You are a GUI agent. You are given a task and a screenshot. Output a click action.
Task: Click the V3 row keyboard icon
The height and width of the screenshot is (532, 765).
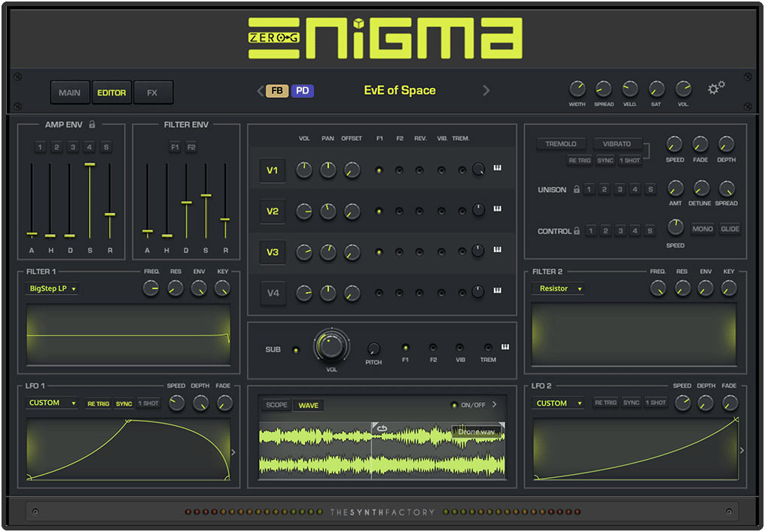pyautogui.click(x=497, y=250)
